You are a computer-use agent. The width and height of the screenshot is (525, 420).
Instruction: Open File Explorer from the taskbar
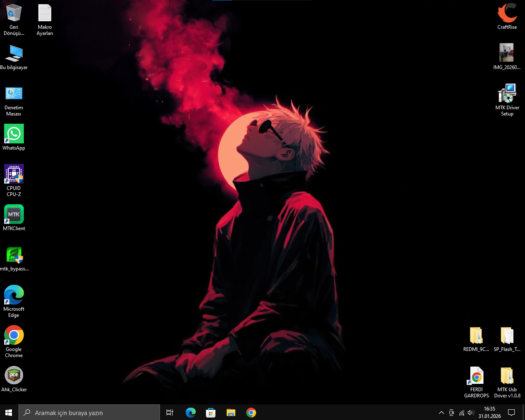pos(231,412)
